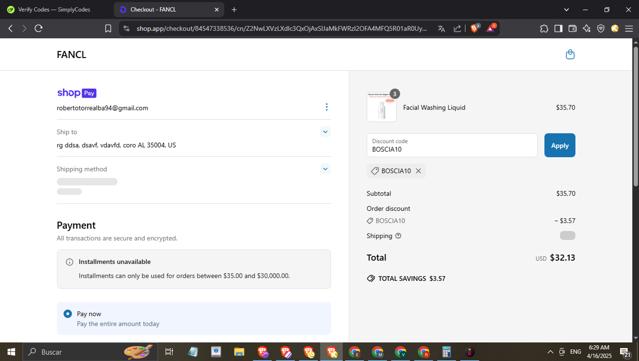Select the Checkout - FANCL tab

pos(168,9)
